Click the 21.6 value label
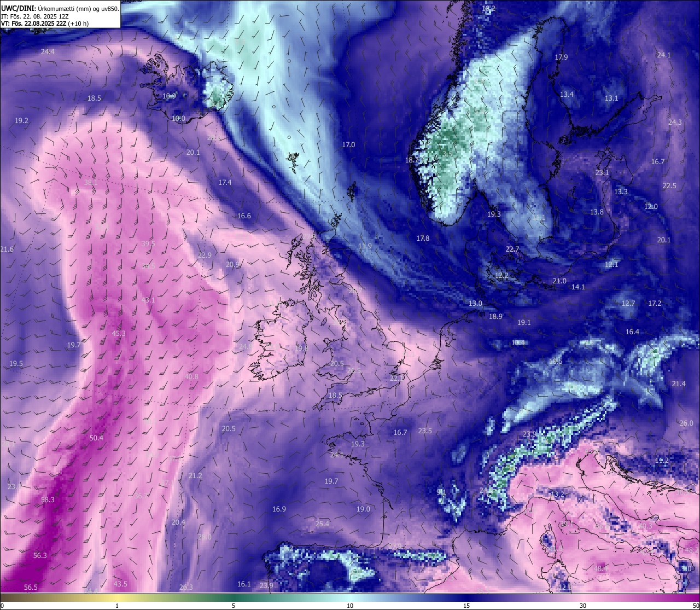The image size is (700, 610). tap(7, 249)
